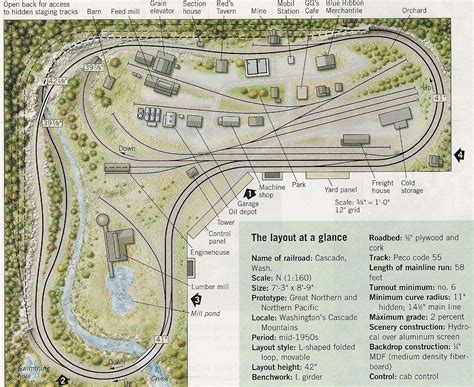Viewport: 474px width, 387px height.
Task: Click the 'Turnout minimum: no. 6' line
Action: coord(413,287)
